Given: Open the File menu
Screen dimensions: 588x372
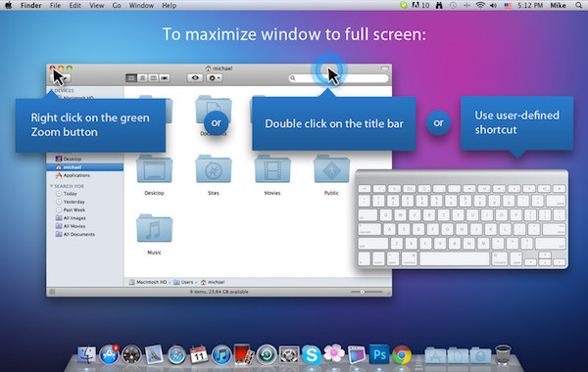Looking at the screenshot, I should (x=55, y=5).
